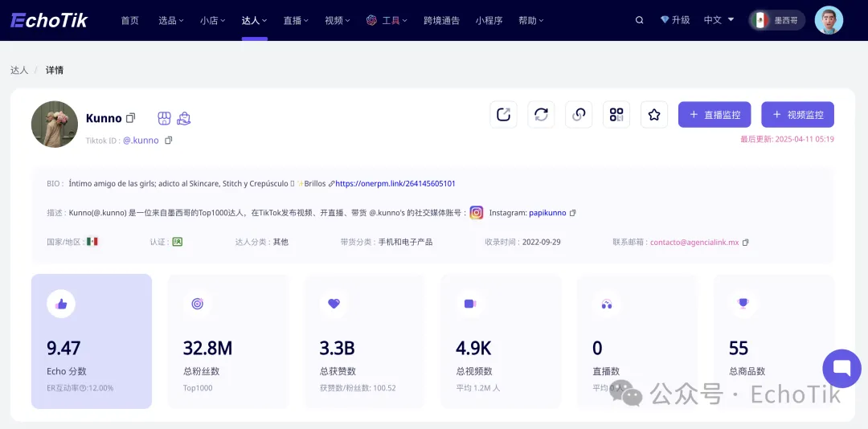This screenshot has width=868, height=429.
Task: Click the video camera icon
Action: point(470,304)
